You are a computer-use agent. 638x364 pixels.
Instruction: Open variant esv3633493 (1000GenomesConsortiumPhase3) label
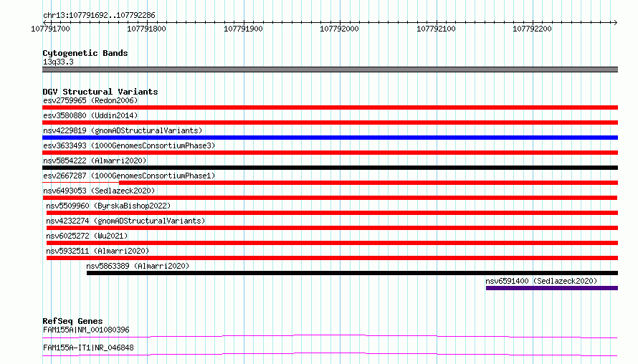click(x=129, y=145)
